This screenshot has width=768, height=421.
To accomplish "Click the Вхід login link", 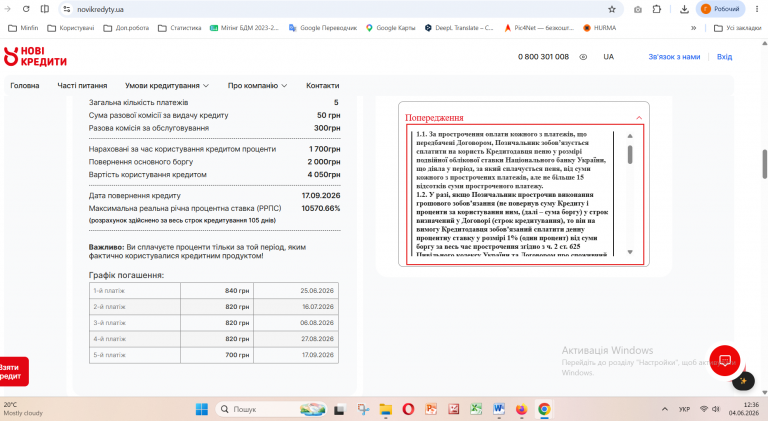I will tap(724, 57).
